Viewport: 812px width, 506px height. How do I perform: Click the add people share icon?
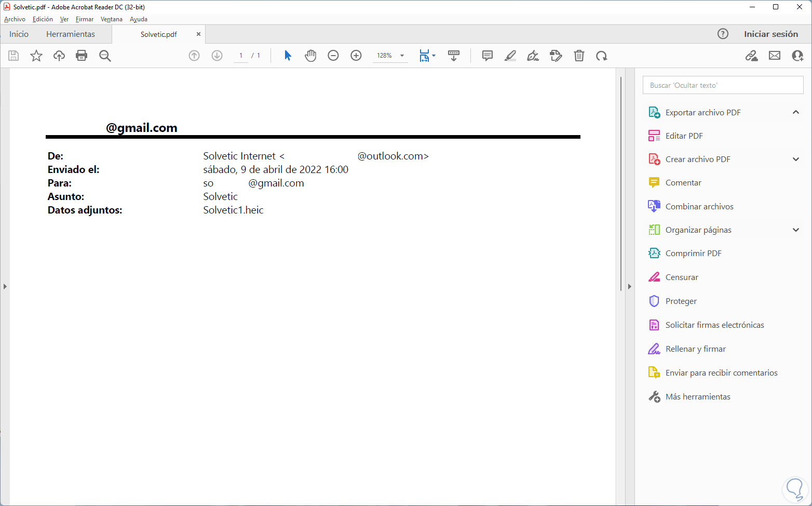(797, 56)
